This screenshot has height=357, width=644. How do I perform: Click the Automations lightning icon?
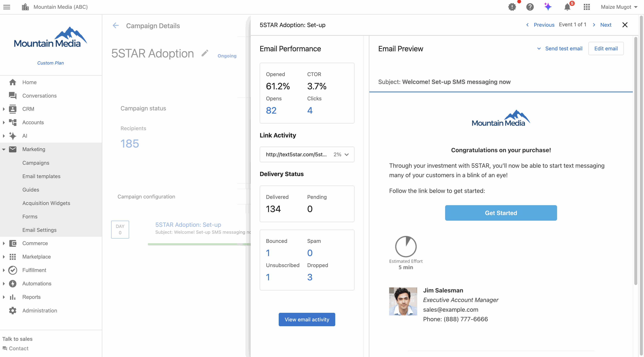point(12,284)
